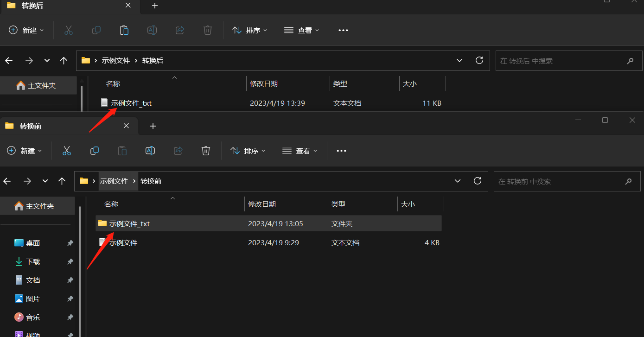Click the Copy icon in the 转换前 window
The width and height of the screenshot is (644, 337).
[x=95, y=151]
